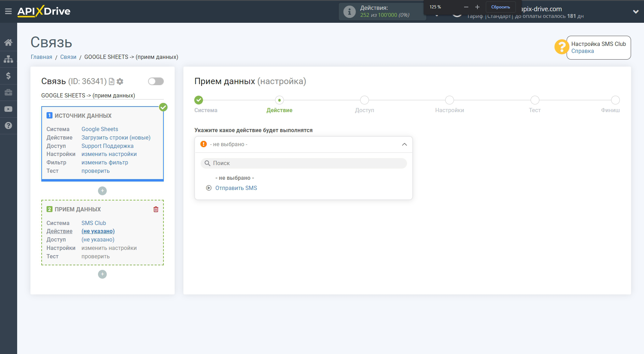Click the Send SMS play icon

coord(209,188)
